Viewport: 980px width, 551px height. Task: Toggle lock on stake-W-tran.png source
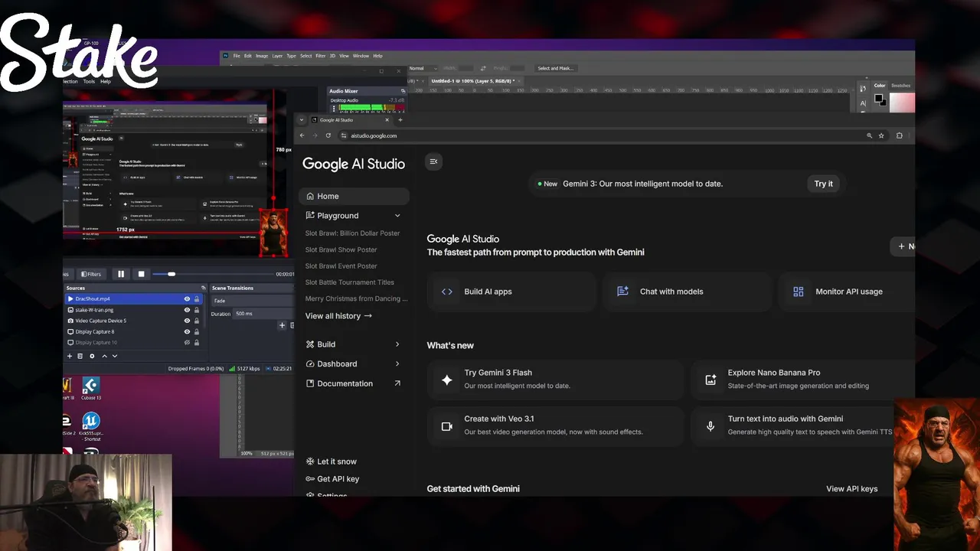[197, 310]
